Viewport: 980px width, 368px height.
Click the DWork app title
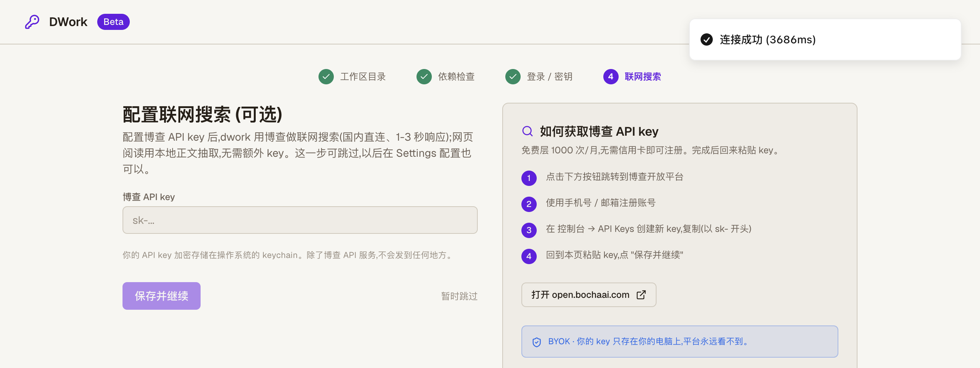68,22
